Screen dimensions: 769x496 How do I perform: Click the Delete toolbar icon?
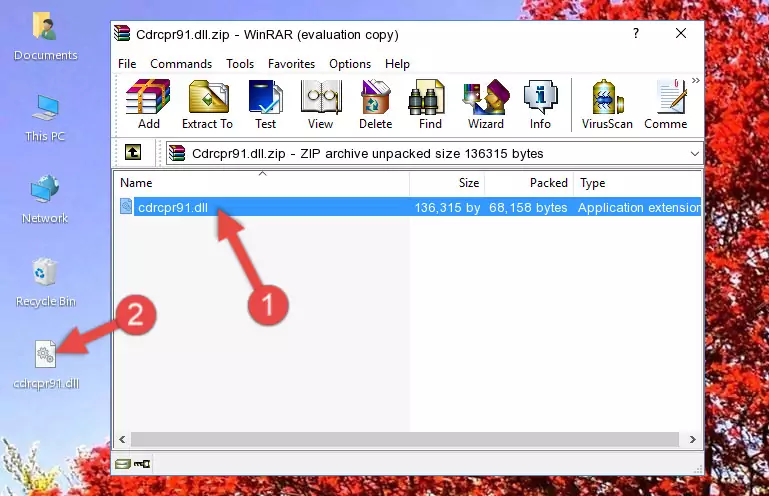tap(376, 104)
